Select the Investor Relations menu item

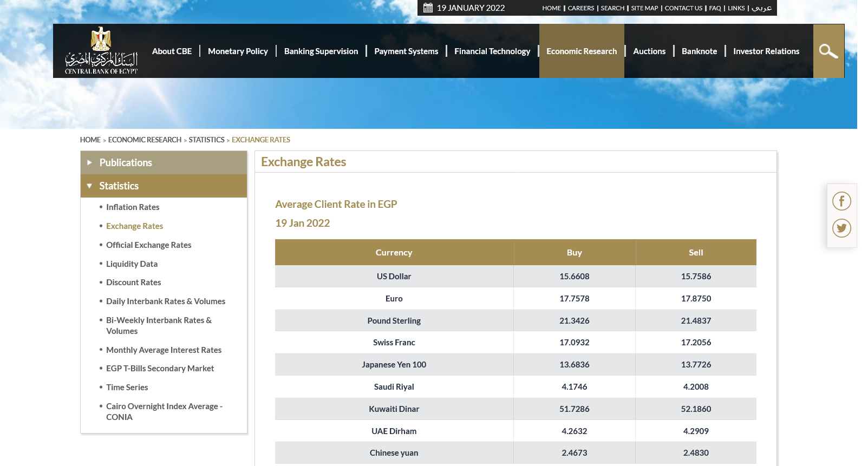click(x=766, y=51)
